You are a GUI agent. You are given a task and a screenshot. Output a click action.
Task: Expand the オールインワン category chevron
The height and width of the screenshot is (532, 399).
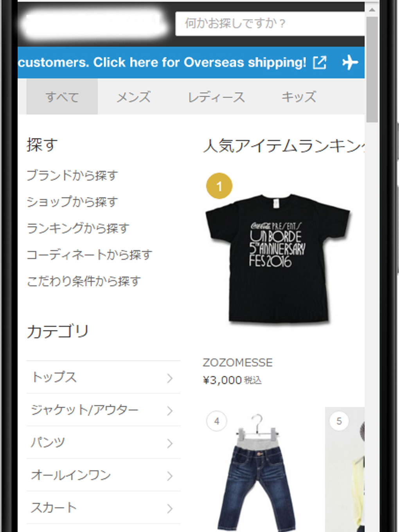[170, 476]
